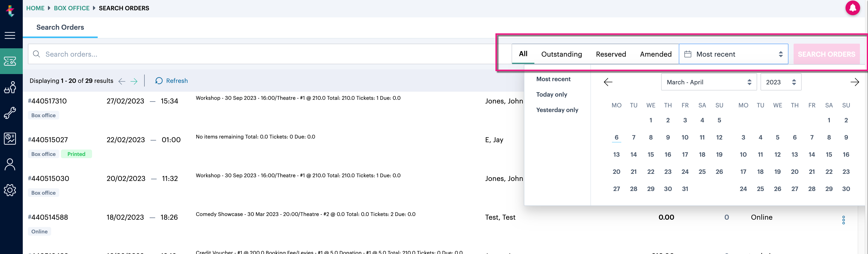Open the shapes icon in the sidebar
The width and height of the screenshot is (868, 254).
pos(10,87)
